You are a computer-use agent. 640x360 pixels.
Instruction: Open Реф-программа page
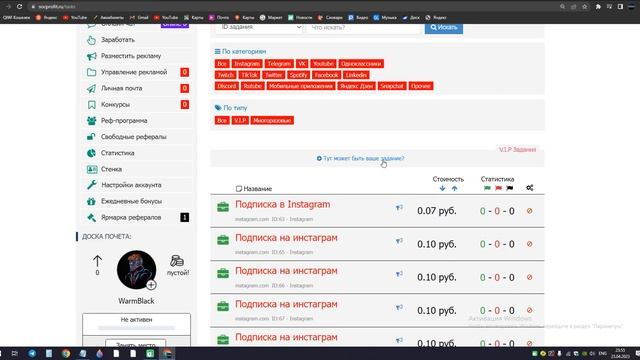coord(124,121)
